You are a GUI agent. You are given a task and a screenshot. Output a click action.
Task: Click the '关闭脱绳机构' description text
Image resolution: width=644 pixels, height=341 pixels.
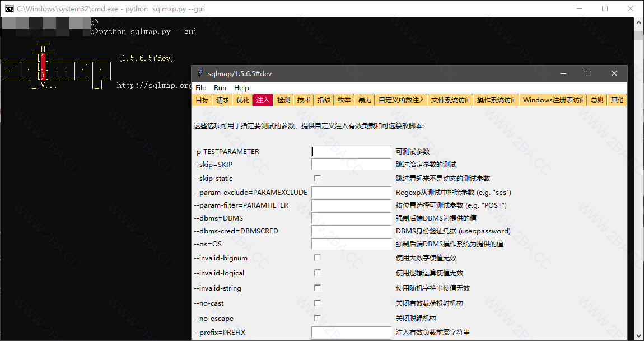pyautogui.click(x=416, y=319)
